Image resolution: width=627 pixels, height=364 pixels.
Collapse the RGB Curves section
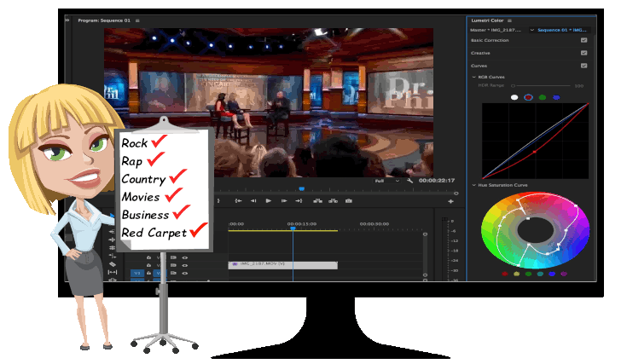(x=473, y=77)
